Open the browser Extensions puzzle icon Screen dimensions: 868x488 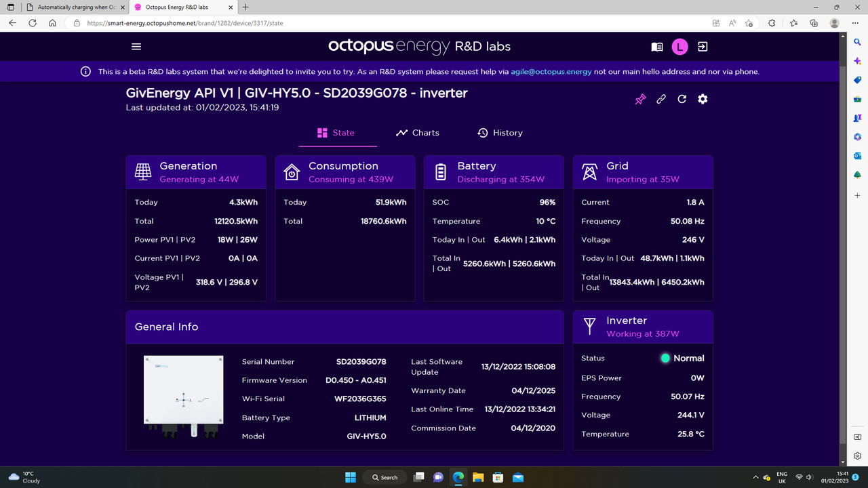click(772, 23)
